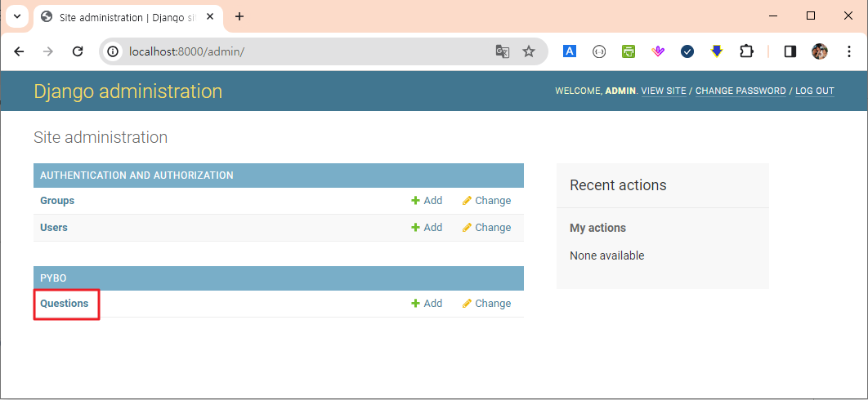868x400 pixels.
Task: Open the translate page icon
Action: pos(502,51)
